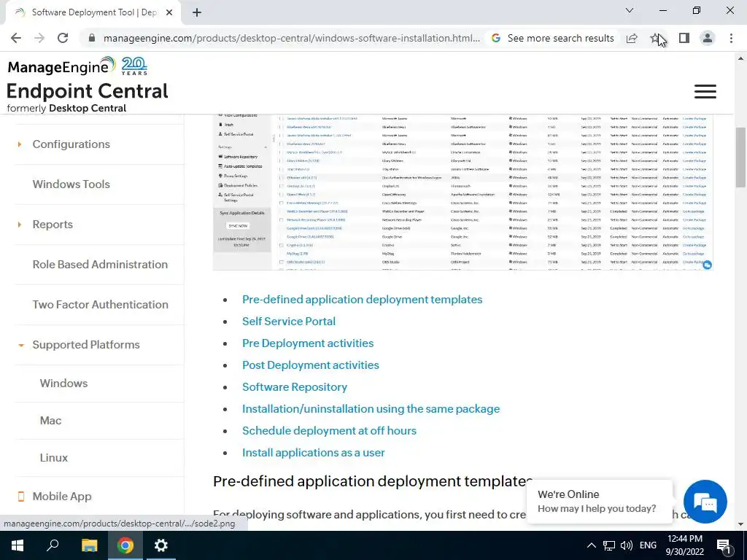The width and height of the screenshot is (747, 560).
Task: Open a new browser tab
Action: coord(197,12)
